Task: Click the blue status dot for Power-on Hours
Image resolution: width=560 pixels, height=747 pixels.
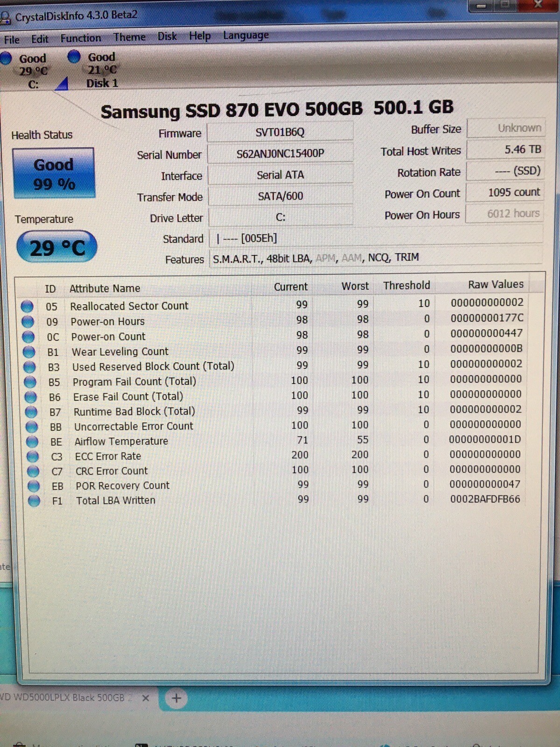Action: [28, 322]
